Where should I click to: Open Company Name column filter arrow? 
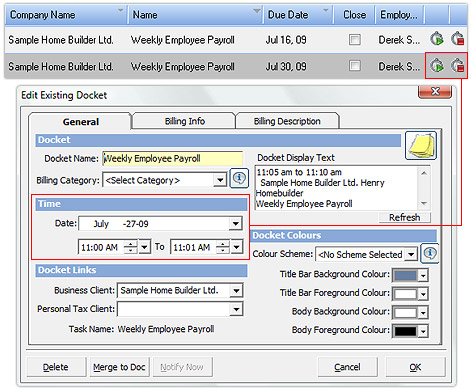click(x=120, y=11)
